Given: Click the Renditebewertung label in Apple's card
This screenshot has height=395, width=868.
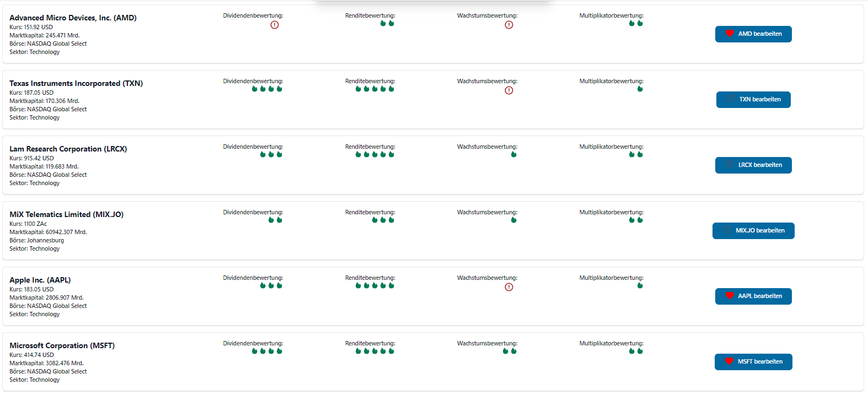Looking at the screenshot, I should (x=370, y=278).
